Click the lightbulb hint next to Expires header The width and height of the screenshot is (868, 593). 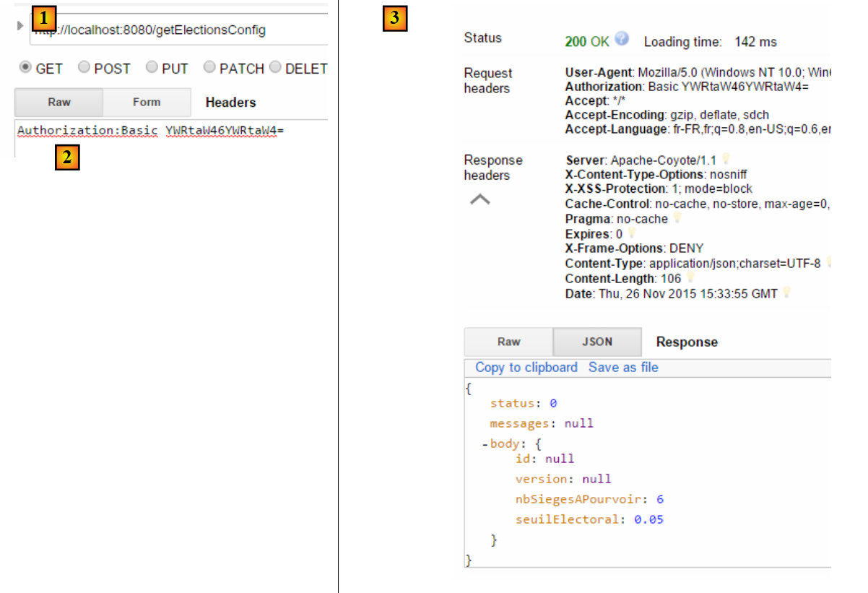coord(632,233)
